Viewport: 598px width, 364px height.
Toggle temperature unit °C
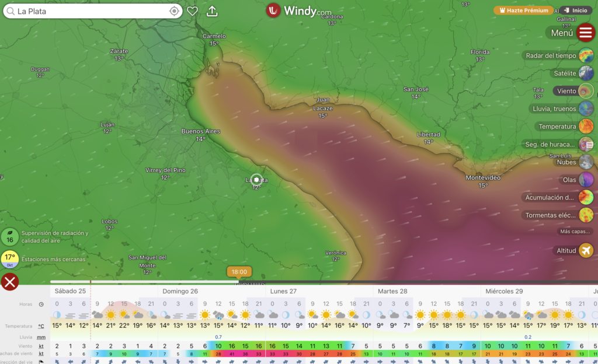(41, 326)
